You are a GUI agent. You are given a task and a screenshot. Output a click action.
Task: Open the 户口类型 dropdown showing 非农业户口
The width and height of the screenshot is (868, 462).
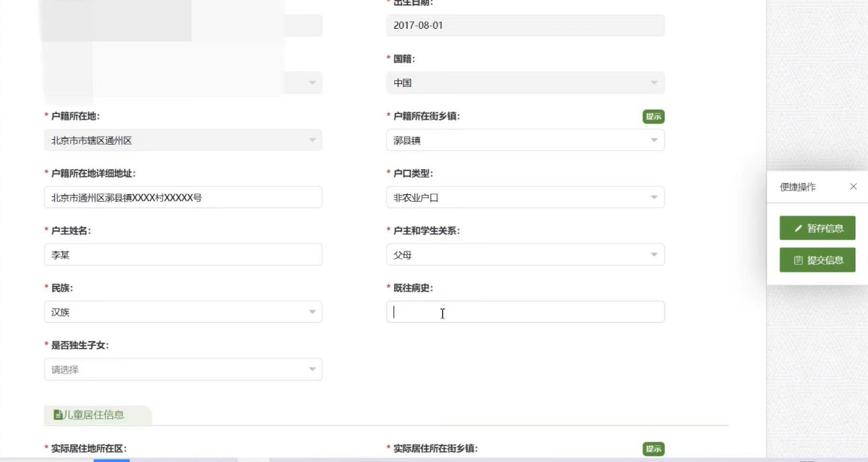pos(525,197)
